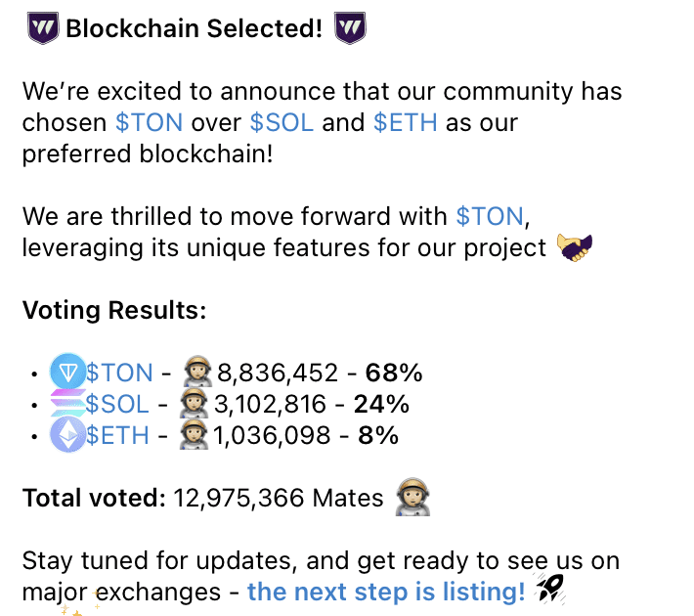The image size is (694, 616).
Task: Open $SOL cashtag in voting results list
Action: pos(117,404)
